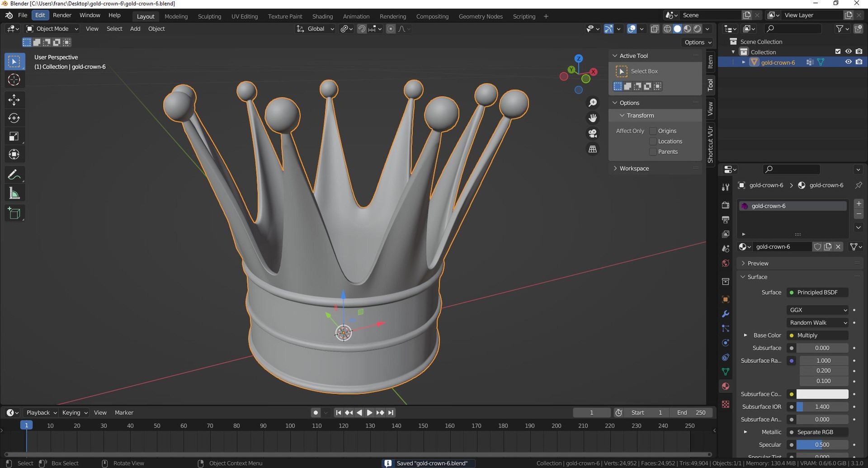Open Object Data properties triangle icon

pyautogui.click(x=726, y=372)
